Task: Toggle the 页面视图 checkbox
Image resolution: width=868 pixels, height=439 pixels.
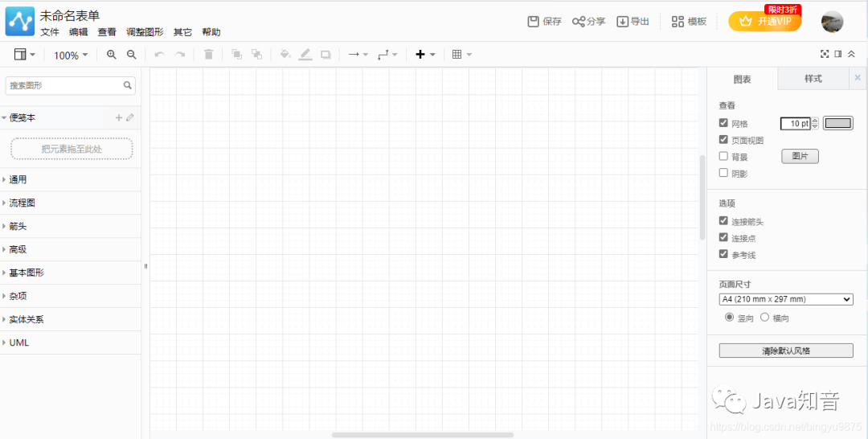Action: tap(723, 140)
